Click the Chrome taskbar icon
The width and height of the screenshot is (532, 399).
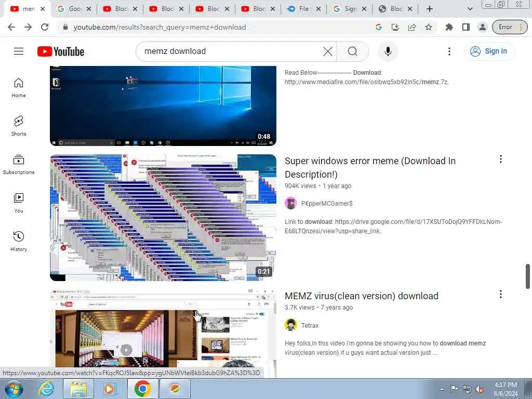[142, 389]
